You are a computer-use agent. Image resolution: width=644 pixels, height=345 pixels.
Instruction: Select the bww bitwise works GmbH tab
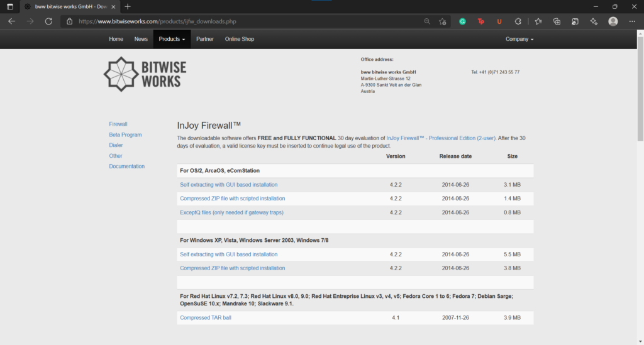pyautogui.click(x=70, y=6)
